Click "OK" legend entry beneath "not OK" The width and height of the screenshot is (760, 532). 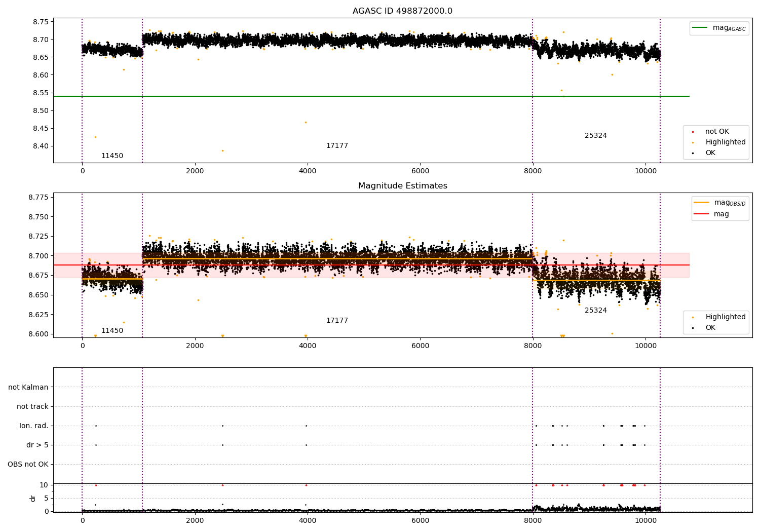704,153
